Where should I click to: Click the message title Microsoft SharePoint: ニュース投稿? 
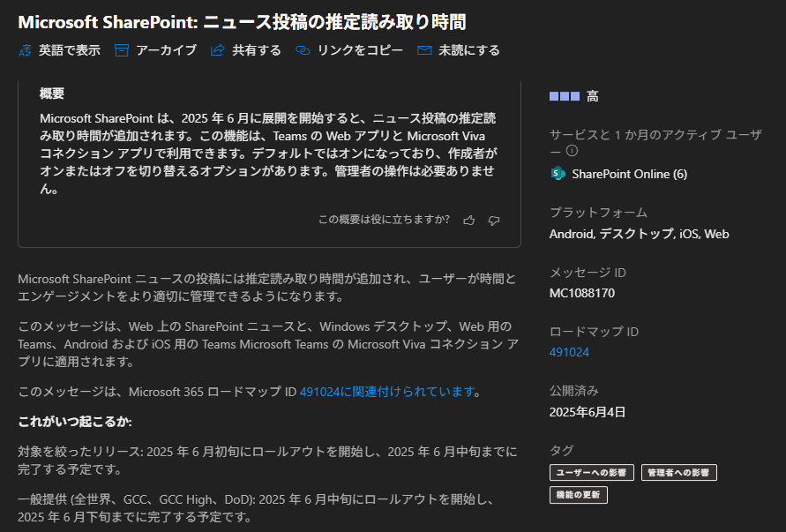(x=242, y=22)
